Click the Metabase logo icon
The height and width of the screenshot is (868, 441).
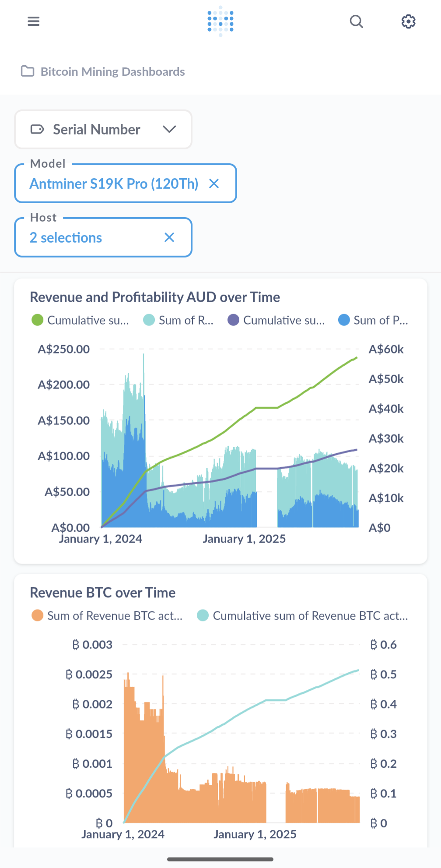coord(220,21)
